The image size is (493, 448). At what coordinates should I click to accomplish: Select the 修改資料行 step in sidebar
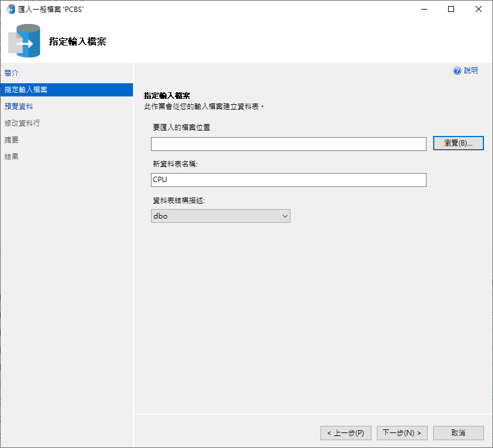pos(22,123)
